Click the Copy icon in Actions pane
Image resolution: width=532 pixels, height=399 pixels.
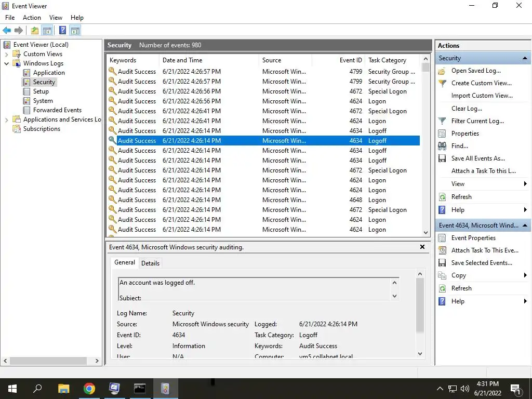point(442,275)
